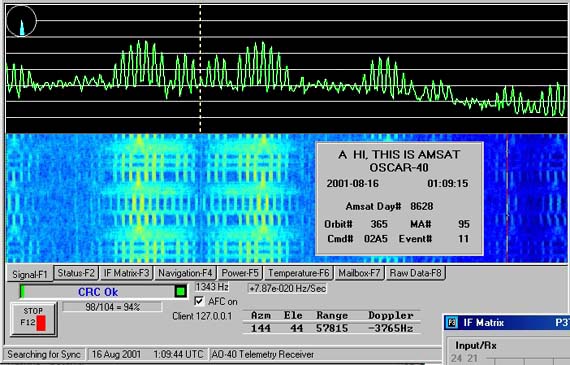
Task: Show the Temperature-F6 tab
Action: tap(298, 273)
